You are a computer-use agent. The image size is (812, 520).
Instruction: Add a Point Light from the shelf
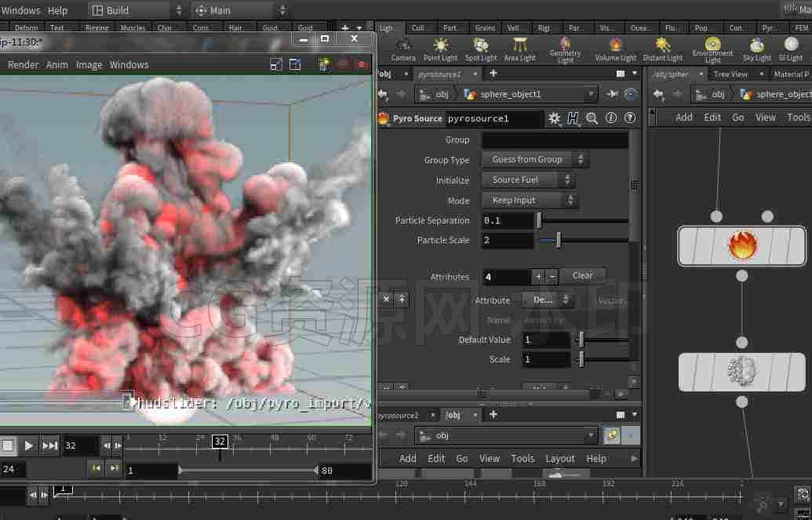tap(440, 49)
